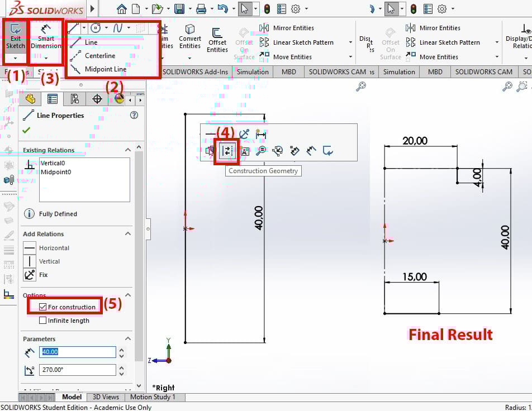Click Linear Sketch Pattern
Image resolution: width=532 pixels, height=411 pixels.
303,42
